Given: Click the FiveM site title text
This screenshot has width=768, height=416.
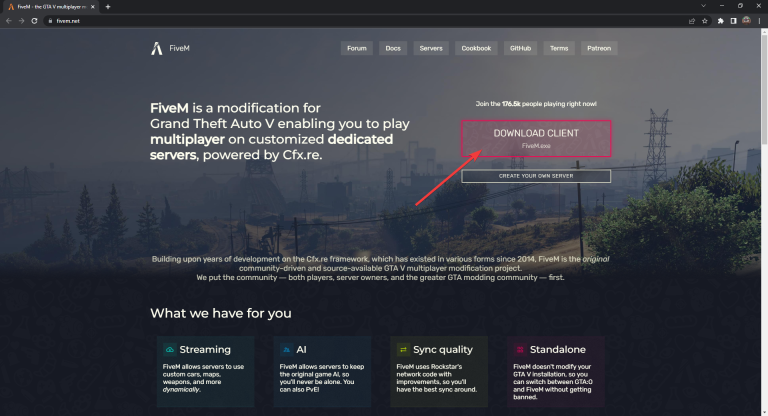Looking at the screenshot, I should click(179, 49).
